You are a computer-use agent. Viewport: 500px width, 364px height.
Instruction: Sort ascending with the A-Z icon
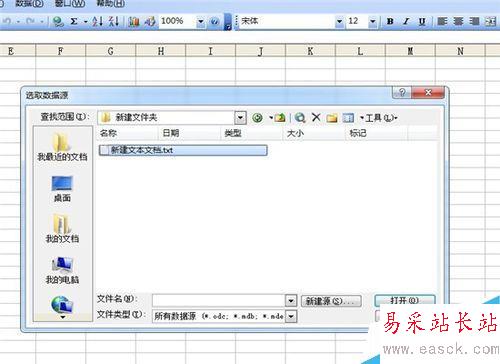[97, 22]
